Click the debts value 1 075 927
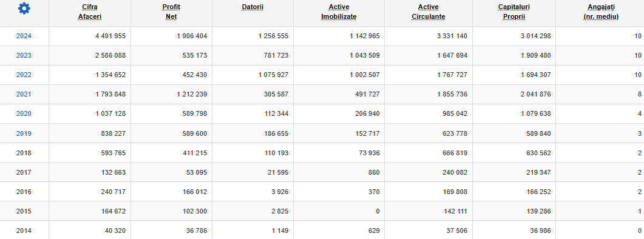This screenshot has height=239, width=644. (273, 75)
